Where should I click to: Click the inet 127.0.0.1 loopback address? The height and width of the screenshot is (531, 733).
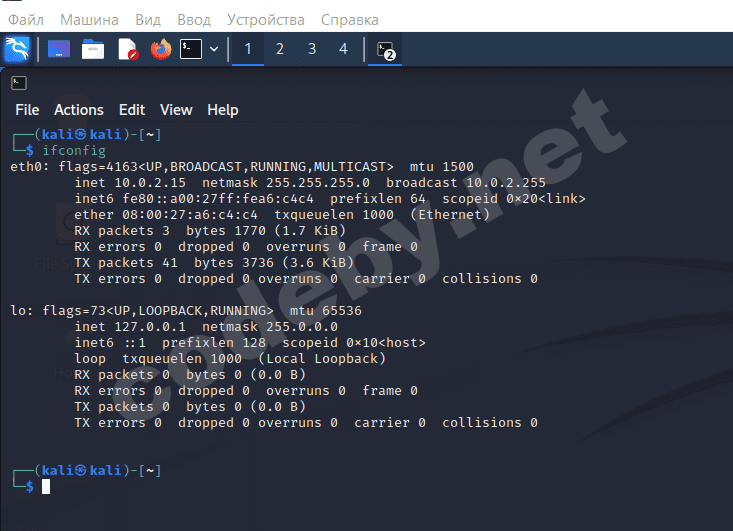tap(130, 326)
